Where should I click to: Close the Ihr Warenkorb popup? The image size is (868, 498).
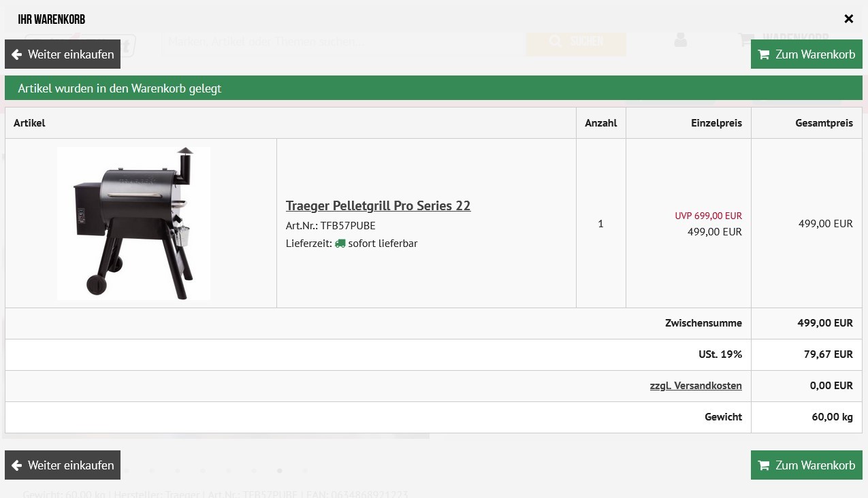pos(848,19)
